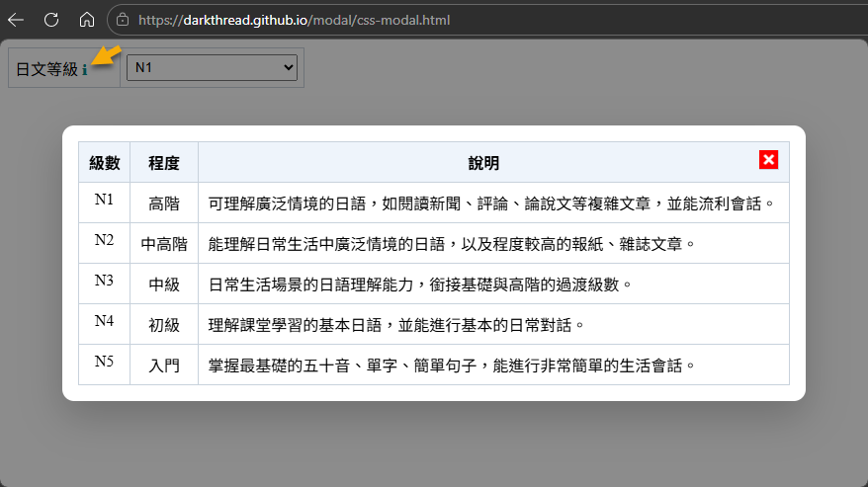Reload the page with the refresh icon
Screen dimensions: 868x487
[51, 20]
